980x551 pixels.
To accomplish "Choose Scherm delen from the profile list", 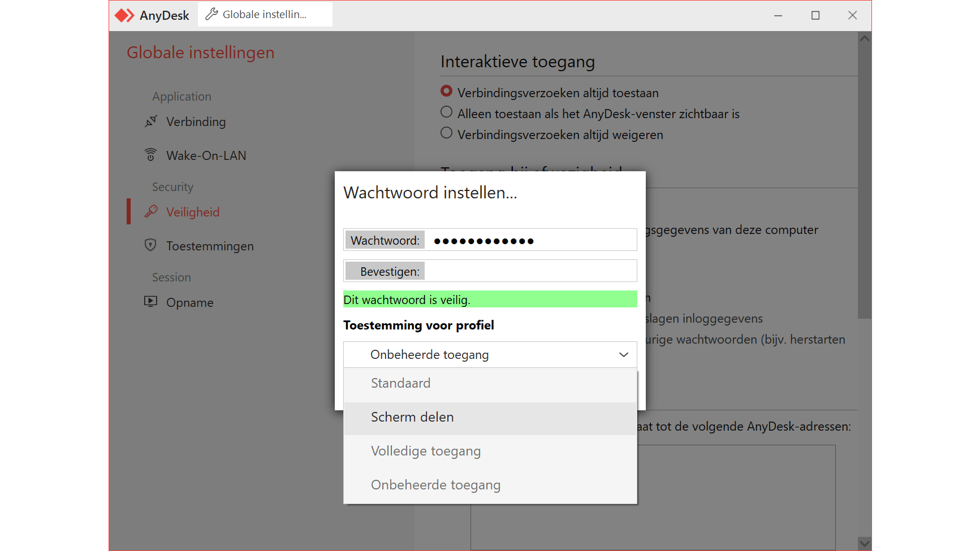I will pos(490,418).
